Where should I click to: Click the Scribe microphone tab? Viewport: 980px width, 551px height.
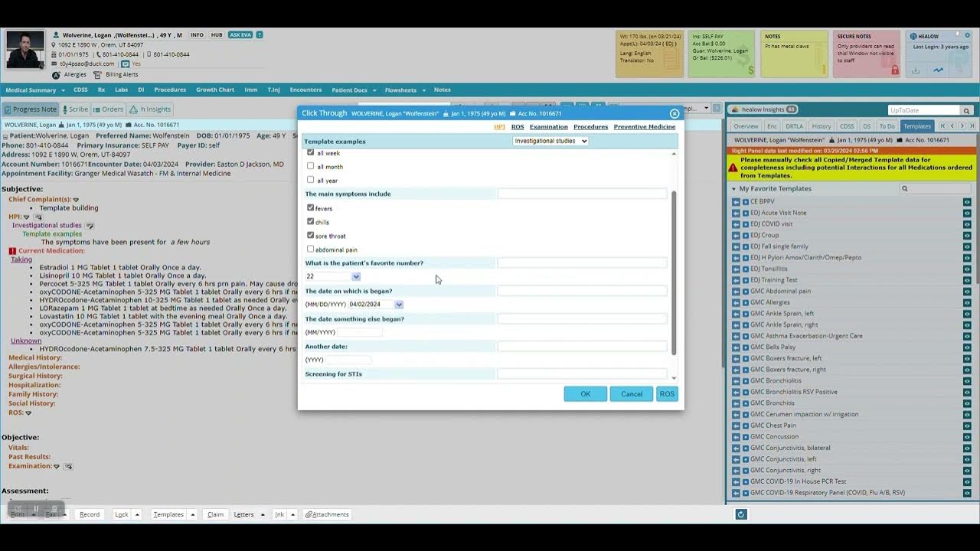[74, 109]
